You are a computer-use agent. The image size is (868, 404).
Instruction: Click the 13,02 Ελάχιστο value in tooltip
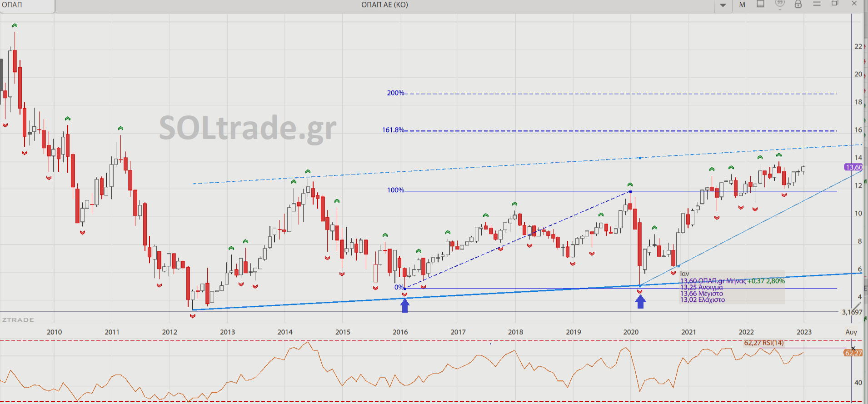click(702, 300)
